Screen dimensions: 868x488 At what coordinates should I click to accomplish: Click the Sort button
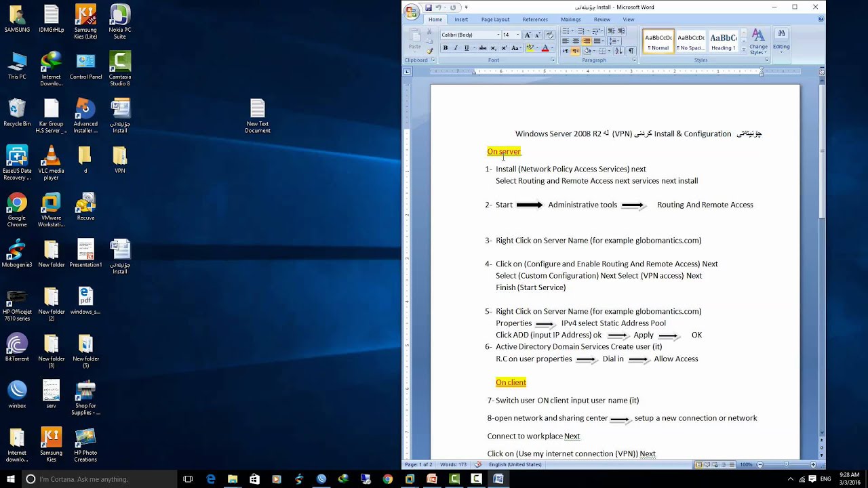[x=618, y=51]
